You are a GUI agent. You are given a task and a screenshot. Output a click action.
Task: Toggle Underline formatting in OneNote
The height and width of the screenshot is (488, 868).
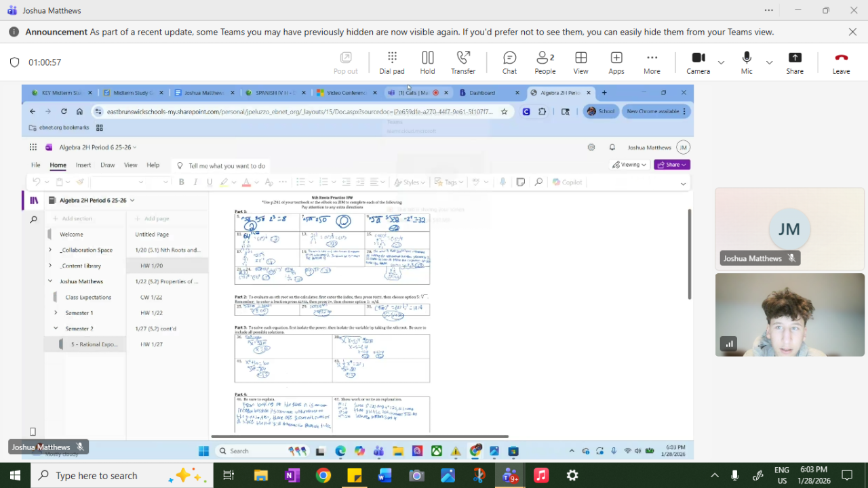(x=209, y=182)
